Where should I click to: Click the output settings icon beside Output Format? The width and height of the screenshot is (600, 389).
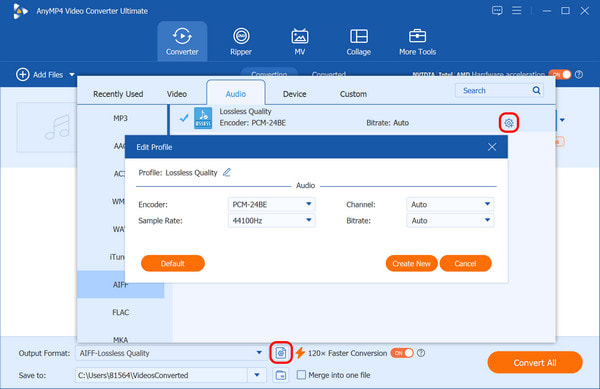coord(281,353)
